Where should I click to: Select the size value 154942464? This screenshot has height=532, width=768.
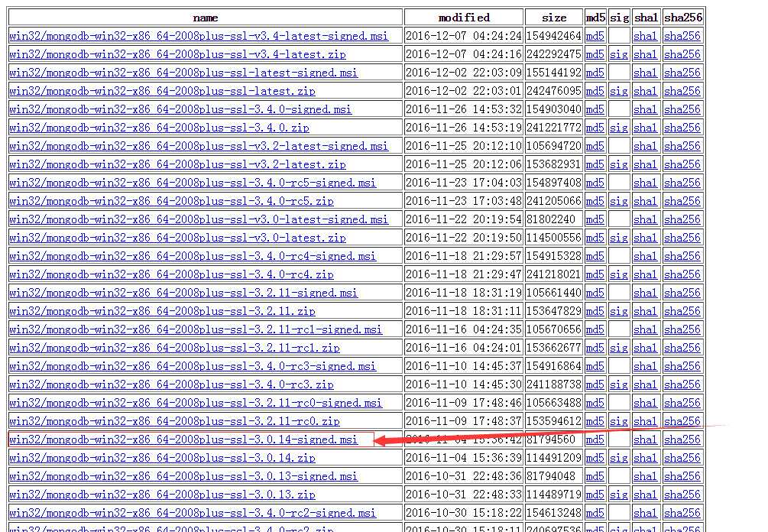click(x=554, y=36)
